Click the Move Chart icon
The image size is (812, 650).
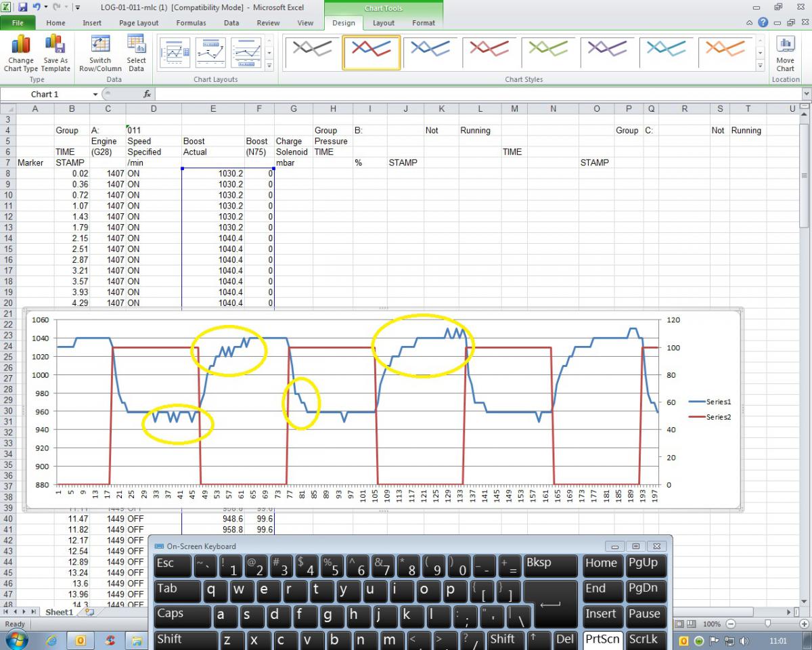[x=785, y=46]
